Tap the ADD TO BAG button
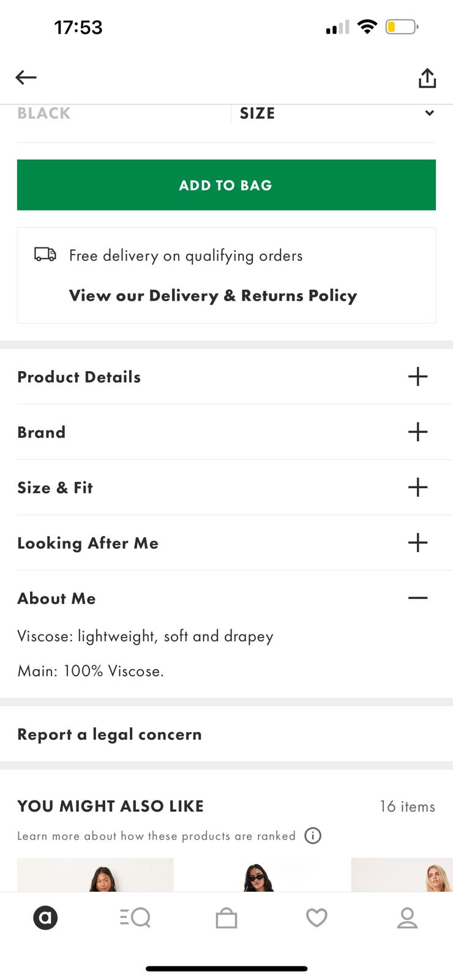This screenshot has width=453, height=980. (x=226, y=185)
